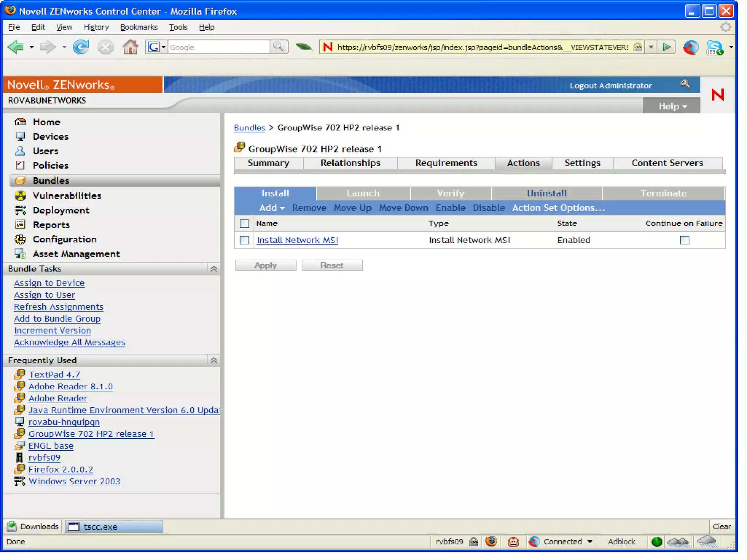Viewport: 747px width, 560px height.
Task: Click the red Novell N logo icon
Action: [x=717, y=95]
